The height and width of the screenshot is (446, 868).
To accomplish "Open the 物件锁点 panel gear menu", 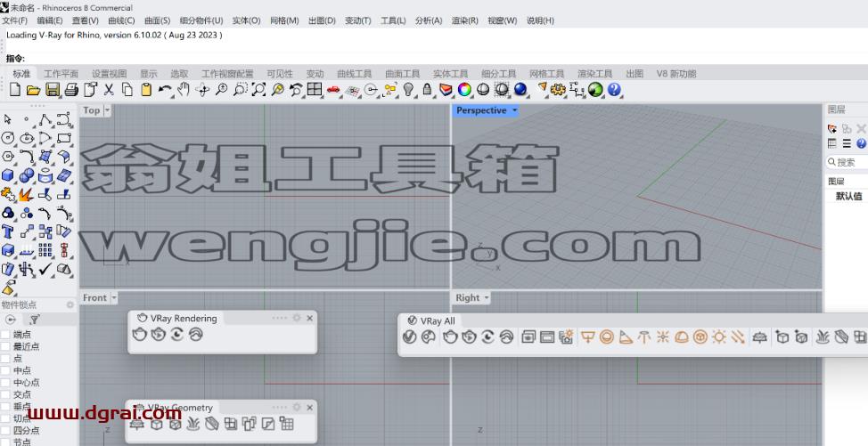I will click(70, 304).
